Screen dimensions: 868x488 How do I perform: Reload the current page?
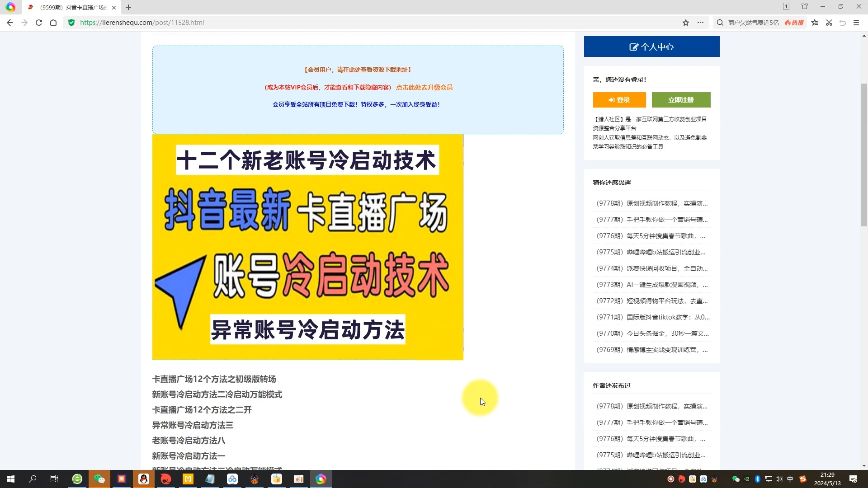pyautogui.click(x=39, y=23)
